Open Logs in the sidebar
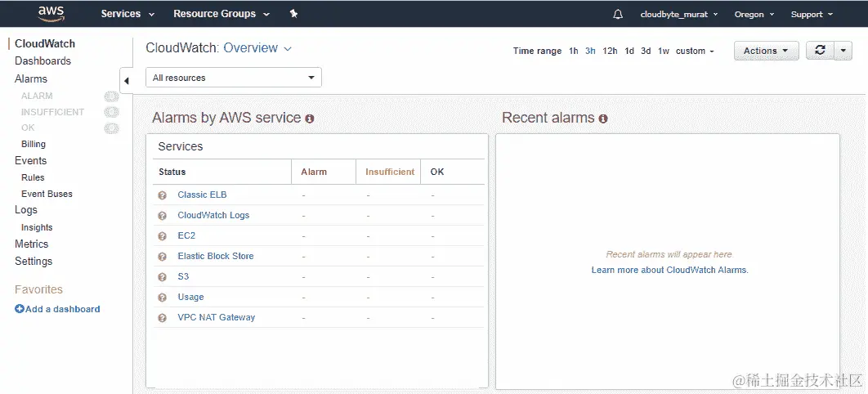868x394 pixels. pos(26,210)
